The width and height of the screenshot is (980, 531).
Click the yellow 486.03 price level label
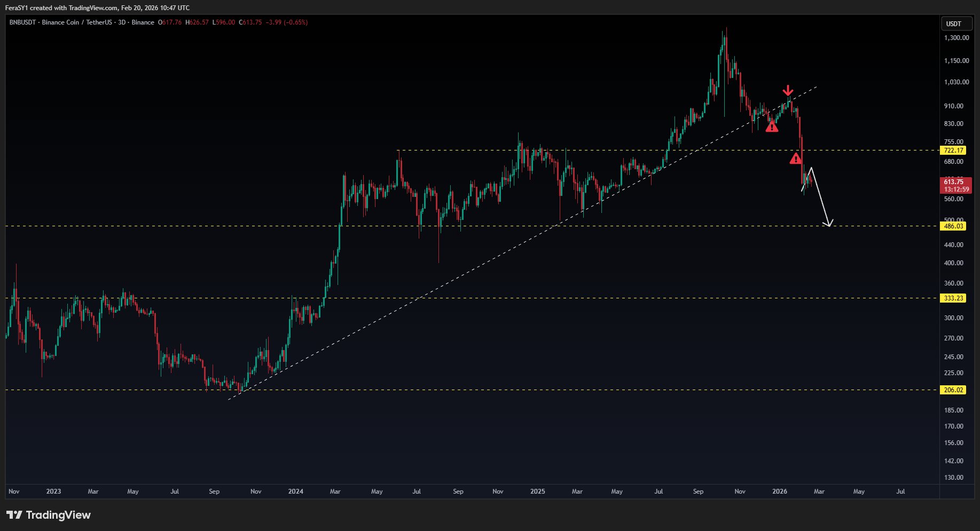point(953,226)
